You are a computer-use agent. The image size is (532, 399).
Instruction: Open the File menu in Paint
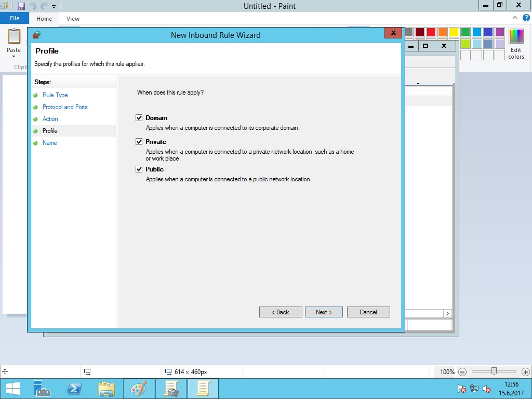point(15,18)
